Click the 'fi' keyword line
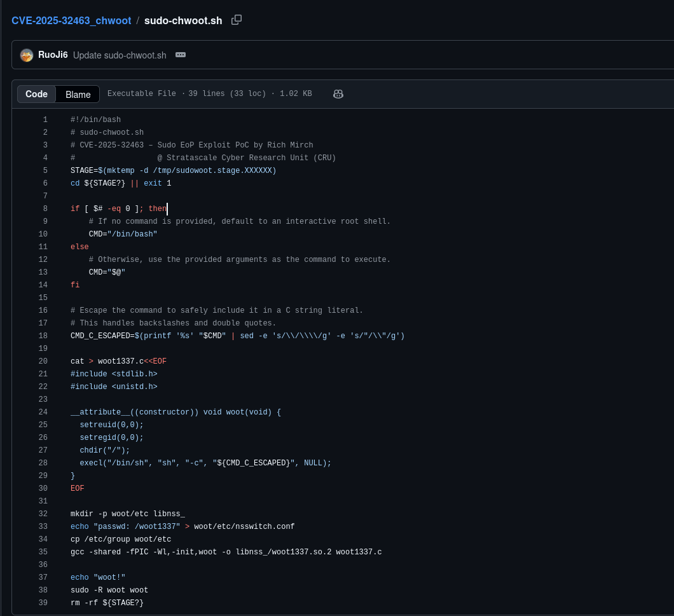Viewport: 674px width, 616px height. pyautogui.click(x=75, y=285)
